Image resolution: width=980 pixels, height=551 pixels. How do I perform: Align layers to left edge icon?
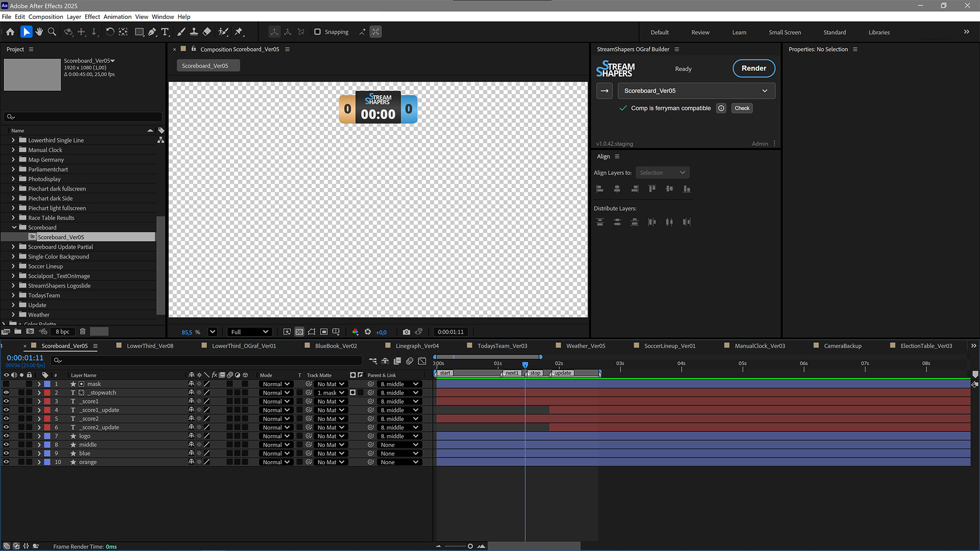600,189
